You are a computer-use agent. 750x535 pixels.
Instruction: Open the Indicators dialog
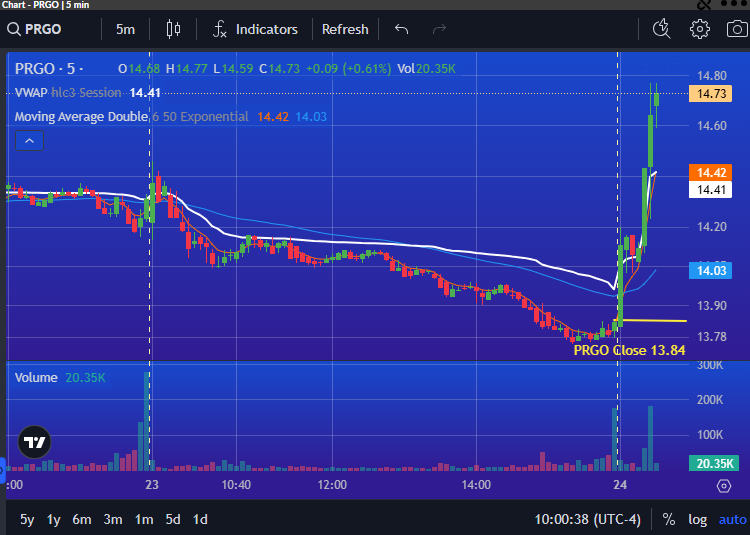coord(255,29)
